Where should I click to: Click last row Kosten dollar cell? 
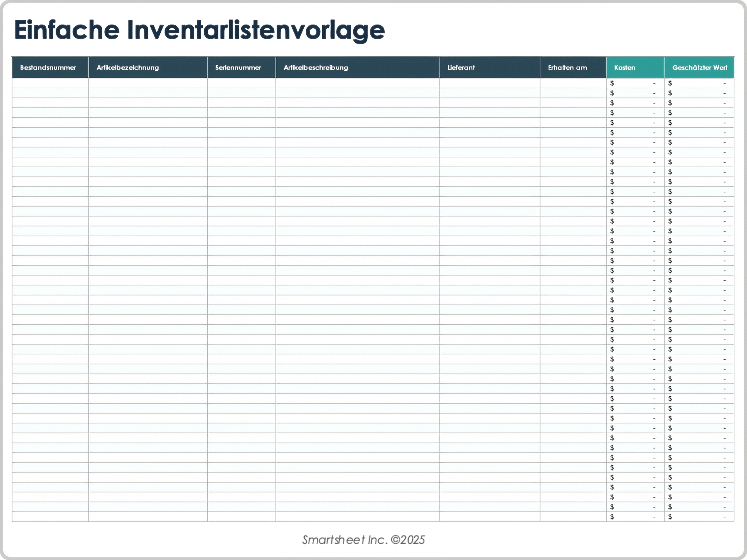click(x=635, y=517)
